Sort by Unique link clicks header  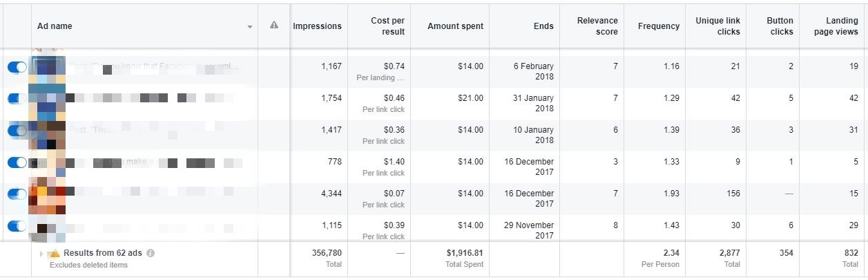coord(718,26)
